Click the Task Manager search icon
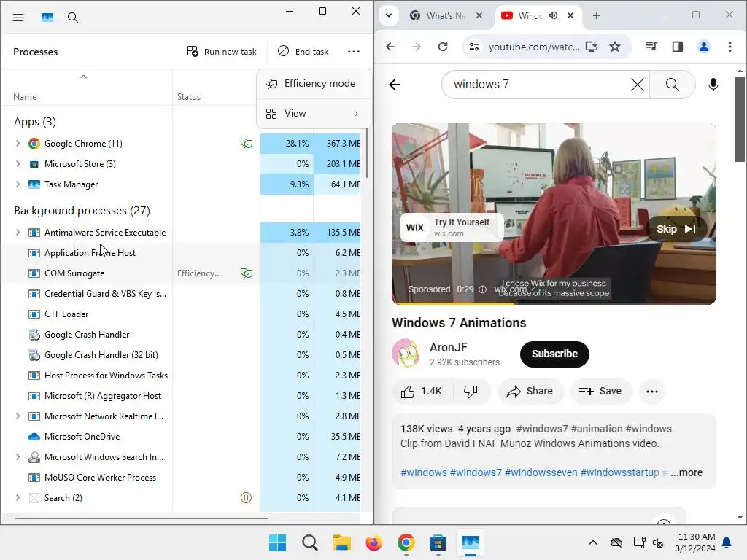The height and width of the screenshot is (560, 747). pos(72,17)
